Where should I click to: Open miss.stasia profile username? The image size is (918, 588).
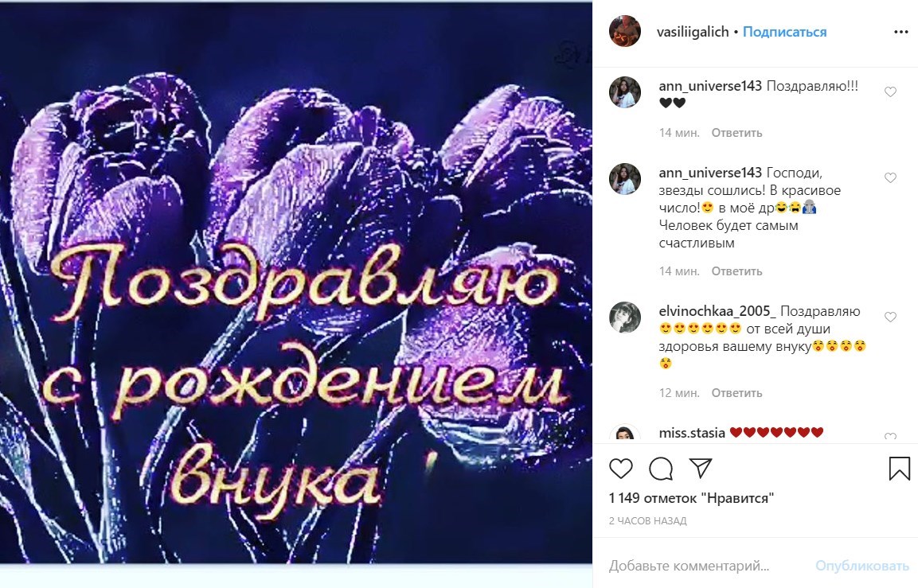[692, 433]
